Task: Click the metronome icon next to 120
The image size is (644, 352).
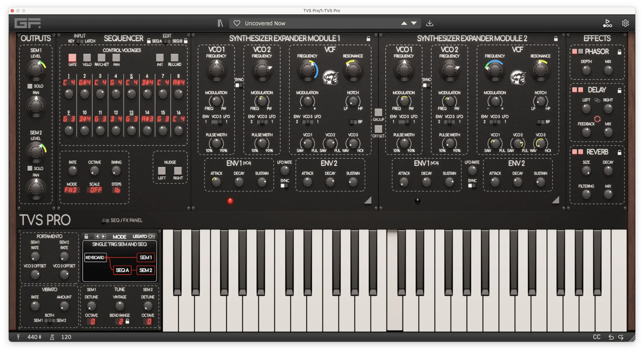Action: 52,337
